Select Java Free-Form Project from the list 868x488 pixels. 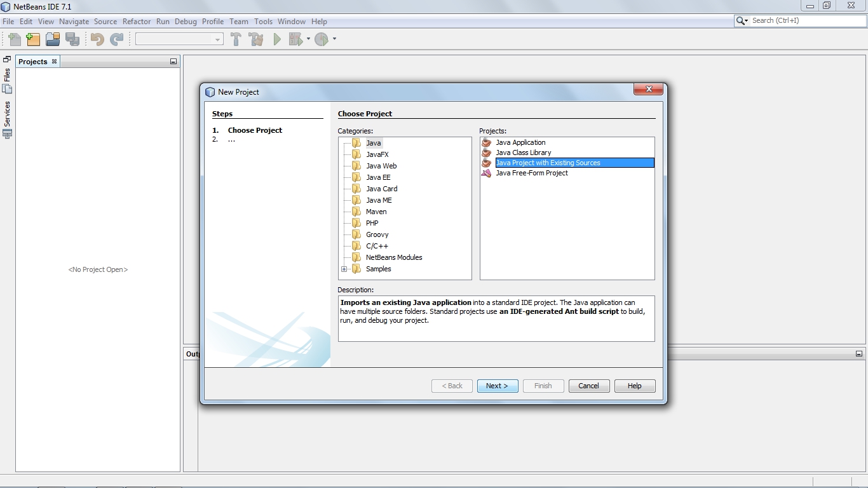532,173
